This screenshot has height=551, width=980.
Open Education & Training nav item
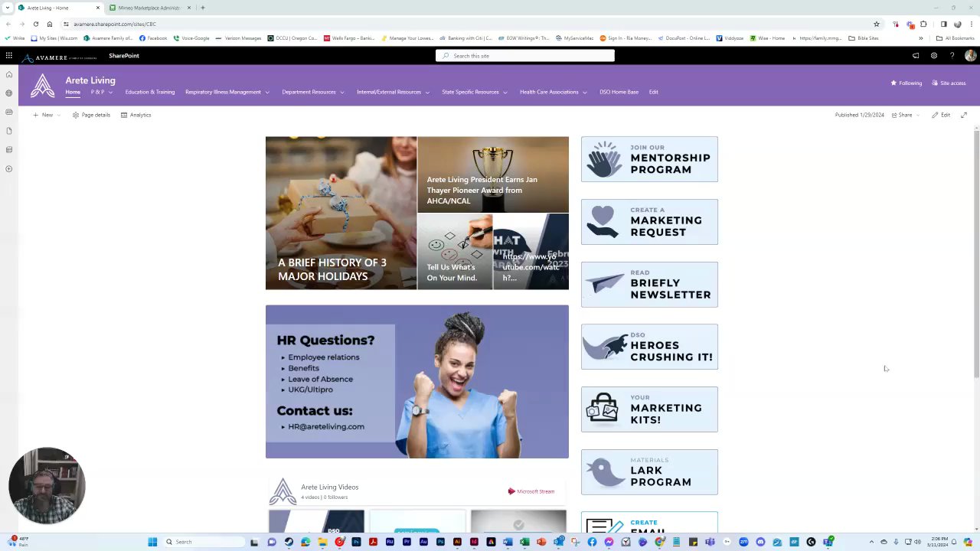(x=150, y=92)
